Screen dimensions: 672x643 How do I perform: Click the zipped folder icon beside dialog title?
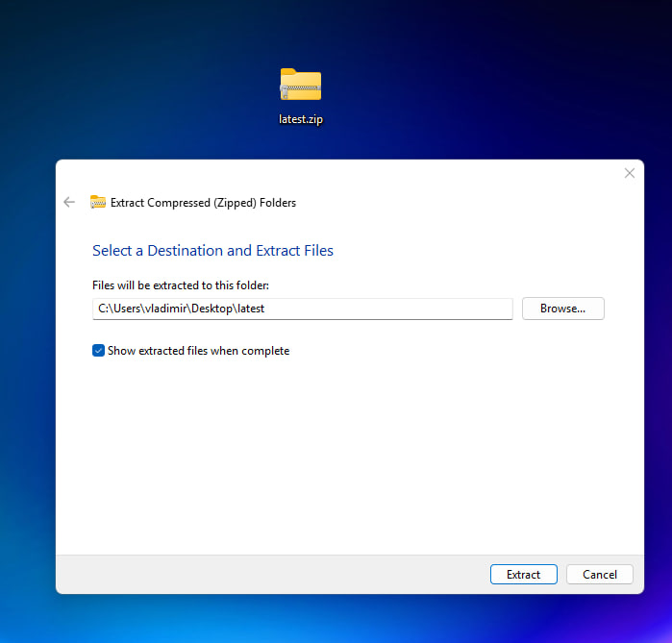point(98,202)
